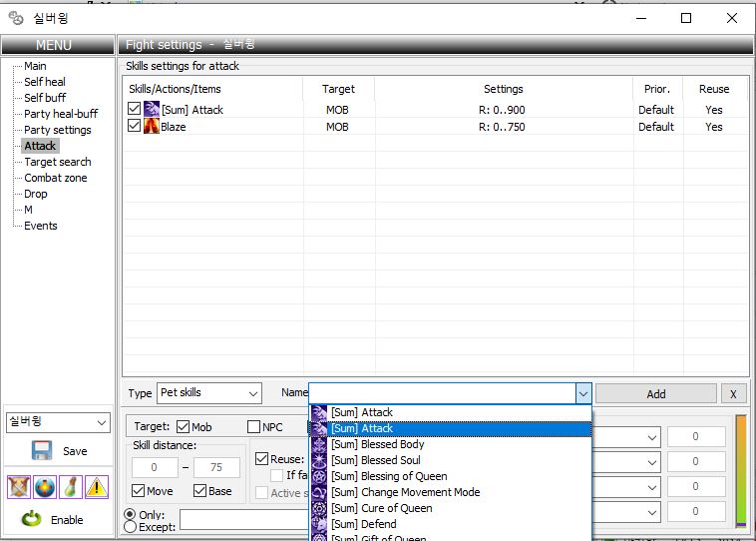Uncheck the Blaze skill checkbox
Screen dimensions: 756x541
tap(135, 127)
